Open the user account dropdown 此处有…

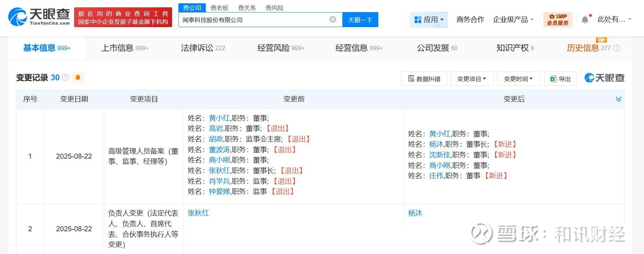pos(614,19)
